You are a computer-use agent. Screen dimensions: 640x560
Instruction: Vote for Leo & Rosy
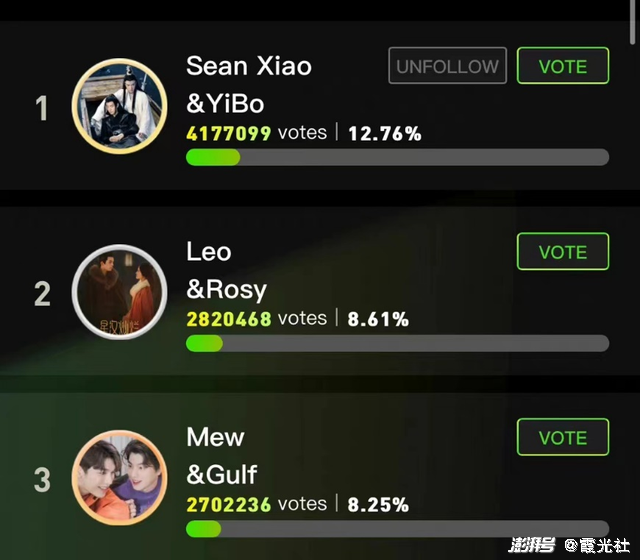563,251
